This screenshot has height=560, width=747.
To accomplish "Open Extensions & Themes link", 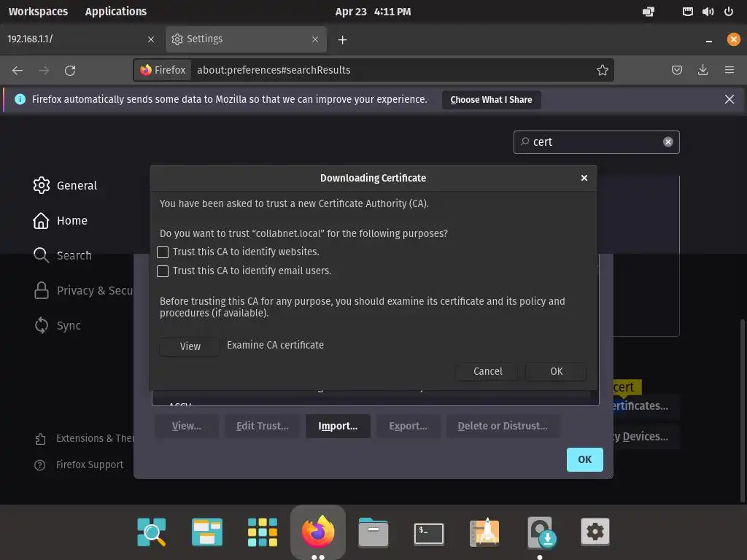I will pos(85,438).
